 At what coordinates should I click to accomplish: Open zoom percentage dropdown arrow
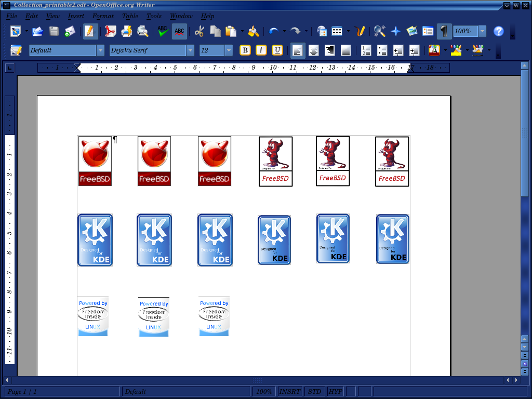click(x=482, y=31)
